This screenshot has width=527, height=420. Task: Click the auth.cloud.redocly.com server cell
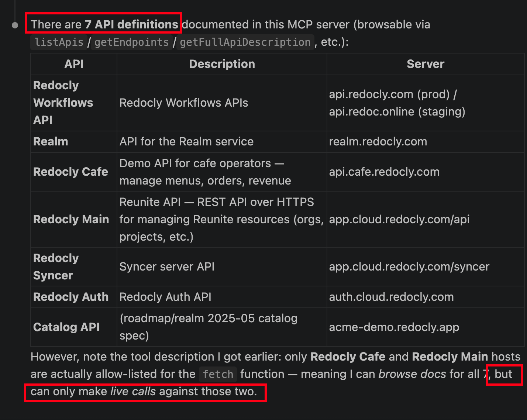(426, 297)
